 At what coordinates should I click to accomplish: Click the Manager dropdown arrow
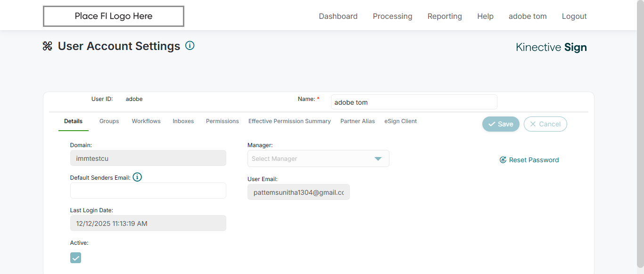[378, 158]
